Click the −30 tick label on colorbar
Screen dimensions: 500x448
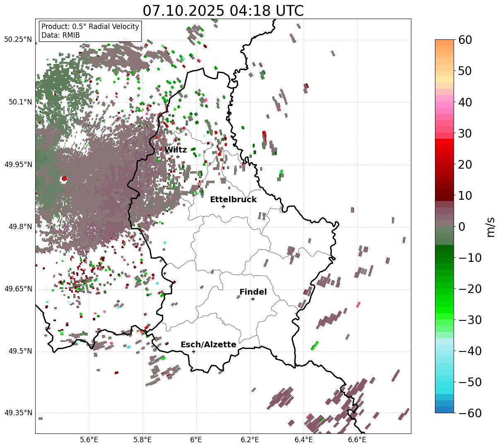(470, 320)
